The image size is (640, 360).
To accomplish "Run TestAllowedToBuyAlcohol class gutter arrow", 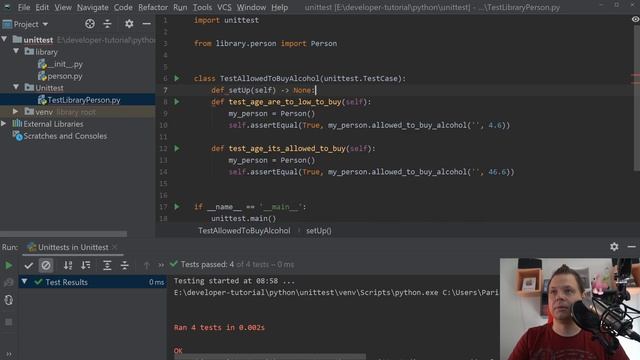I will click(x=177, y=78).
